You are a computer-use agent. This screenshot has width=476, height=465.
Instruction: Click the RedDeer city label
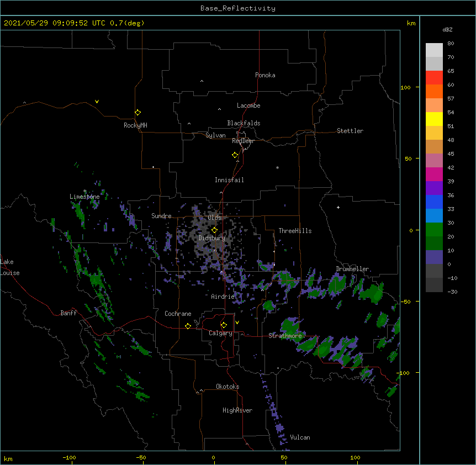(x=243, y=141)
